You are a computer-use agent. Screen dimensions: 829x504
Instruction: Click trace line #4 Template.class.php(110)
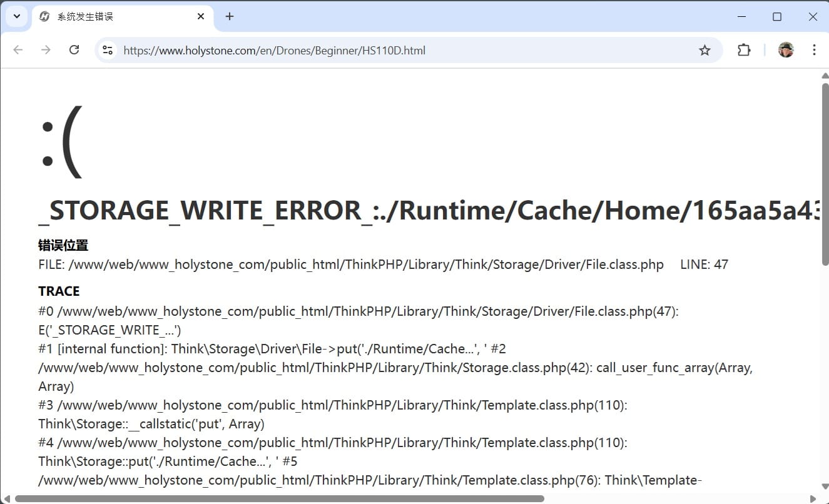pos(333,443)
